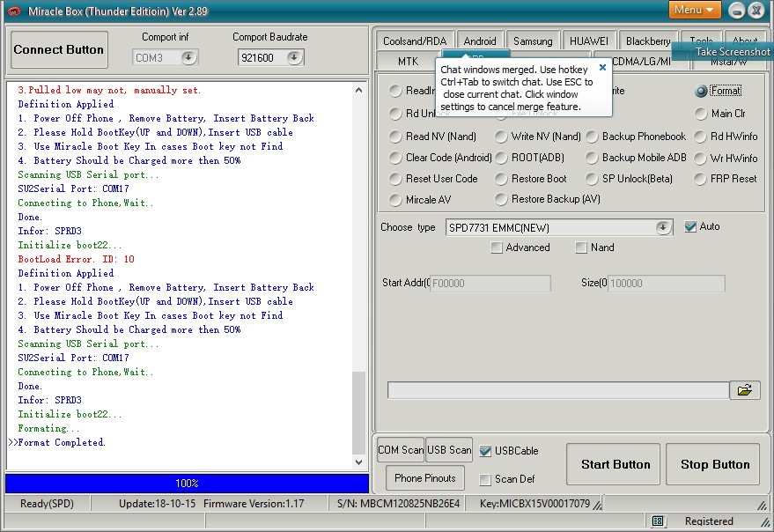Expand the Comport Baudrate 921600 dropdown
This screenshot has width=774, height=532.
[x=294, y=58]
